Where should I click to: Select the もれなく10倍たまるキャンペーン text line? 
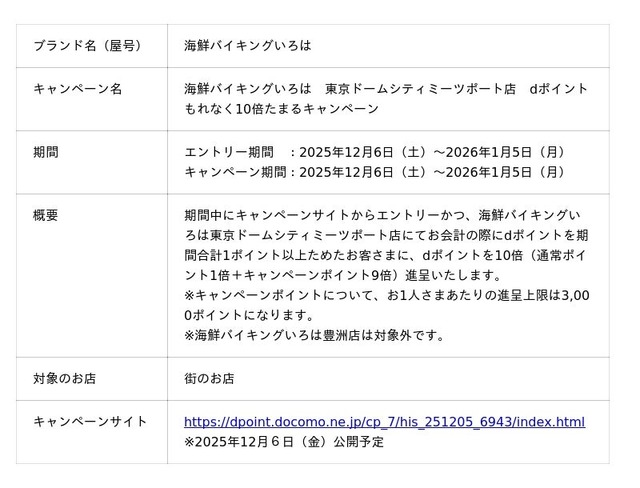[282, 109]
